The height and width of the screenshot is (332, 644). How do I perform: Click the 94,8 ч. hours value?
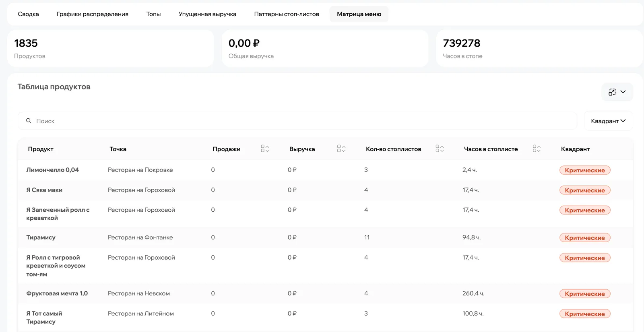472,237
